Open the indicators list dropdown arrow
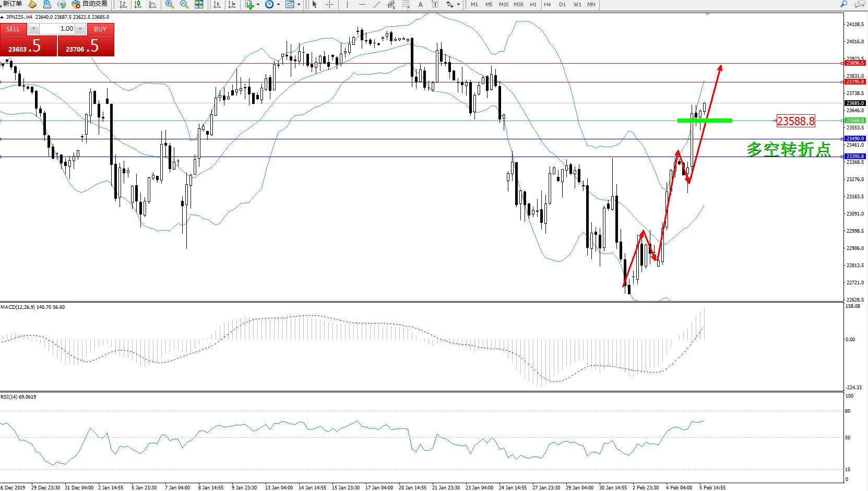This screenshot has width=868, height=491. pos(258,5)
